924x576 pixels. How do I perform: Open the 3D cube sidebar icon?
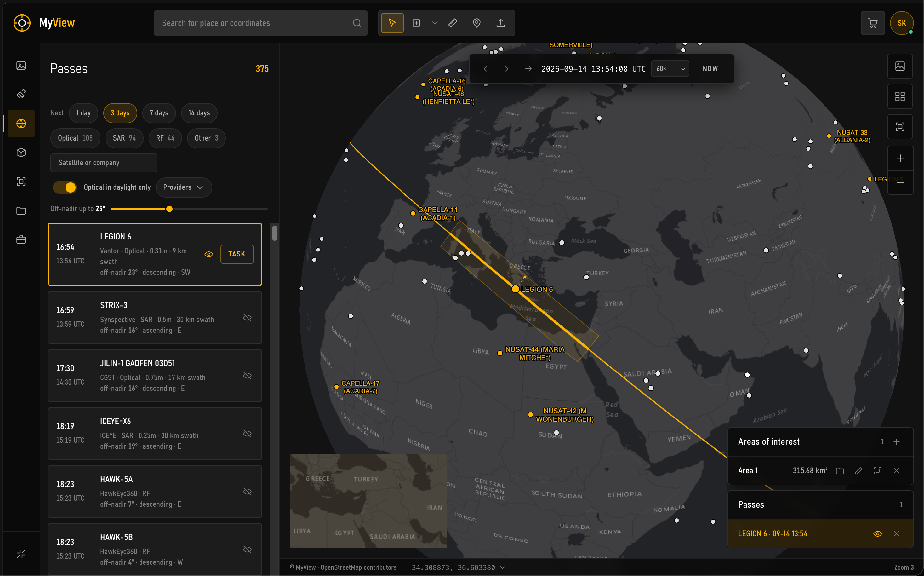(21, 153)
